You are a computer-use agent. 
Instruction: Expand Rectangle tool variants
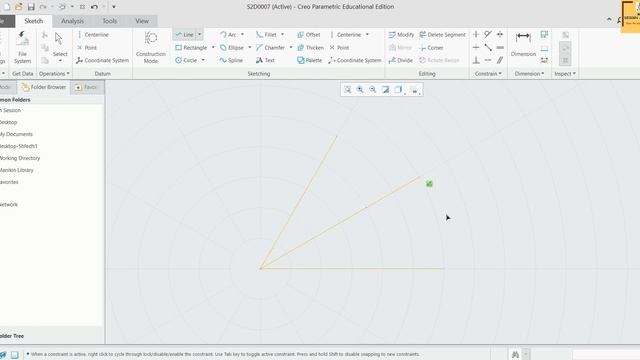213,47
